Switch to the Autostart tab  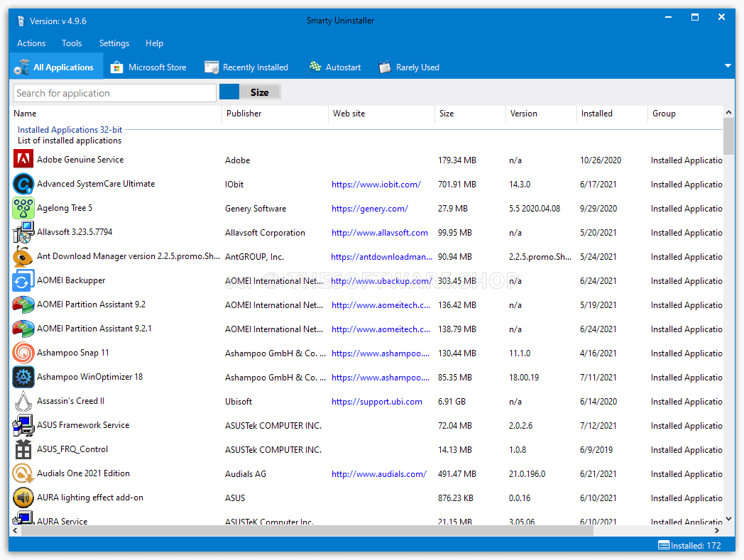pyautogui.click(x=334, y=67)
